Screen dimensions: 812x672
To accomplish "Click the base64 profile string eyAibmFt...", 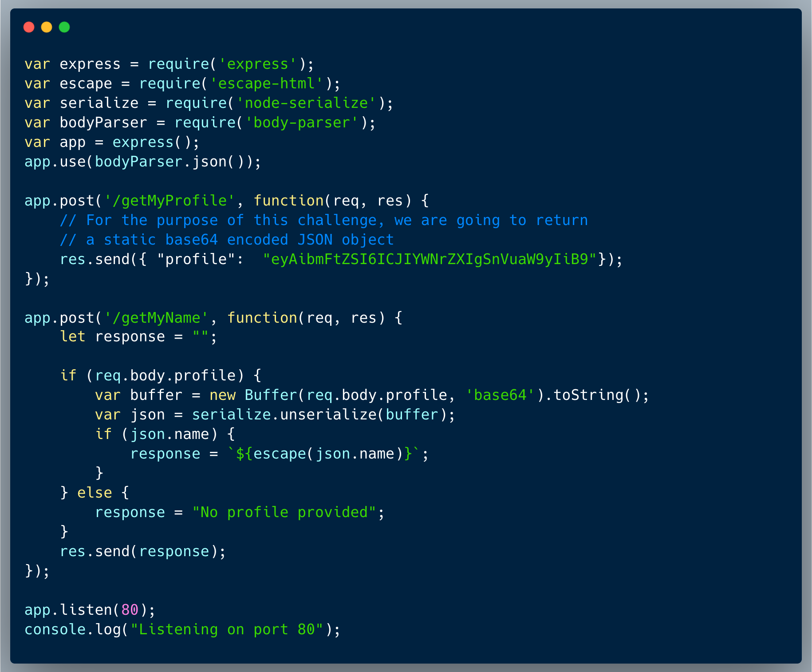I will point(430,260).
